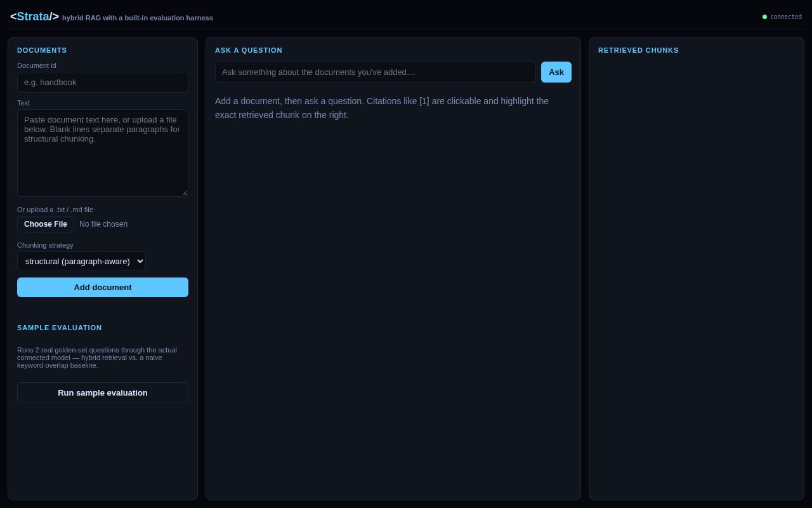Click inside the document Text textarea
Viewport: 812px width, 508px height.
click(x=103, y=153)
